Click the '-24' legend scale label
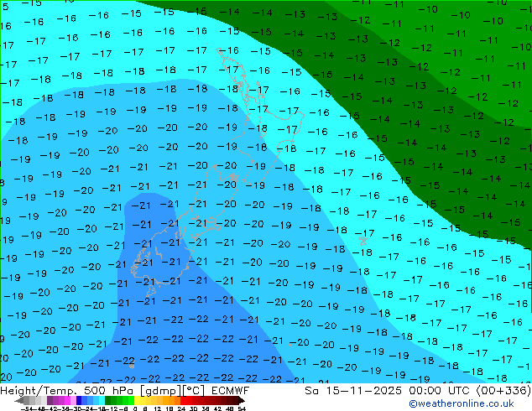532x411 pixels. point(87,409)
